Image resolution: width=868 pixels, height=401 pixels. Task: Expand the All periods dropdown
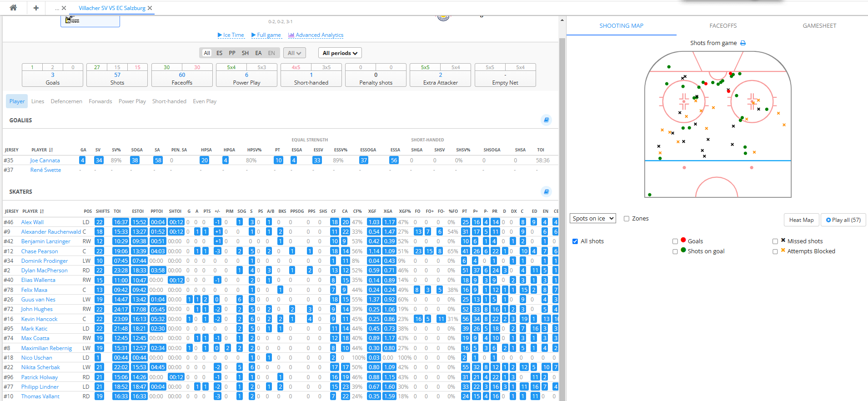click(x=340, y=53)
